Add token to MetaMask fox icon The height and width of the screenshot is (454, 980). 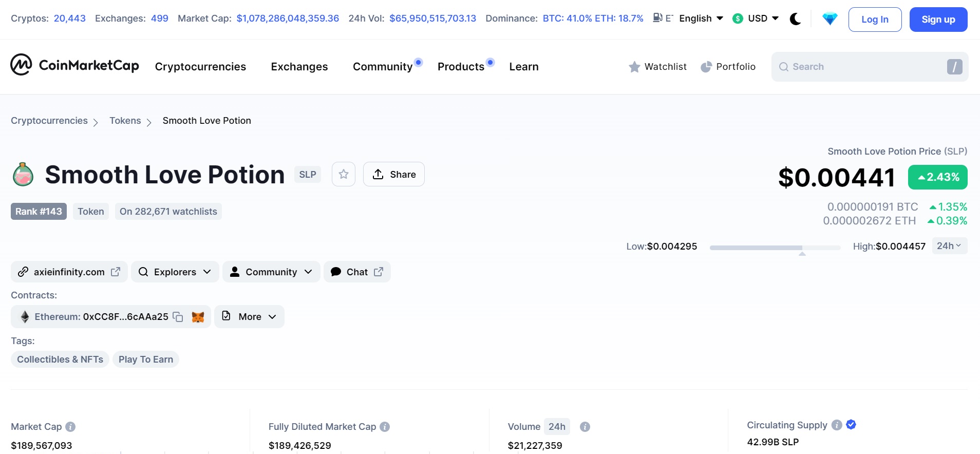(x=198, y=317)
